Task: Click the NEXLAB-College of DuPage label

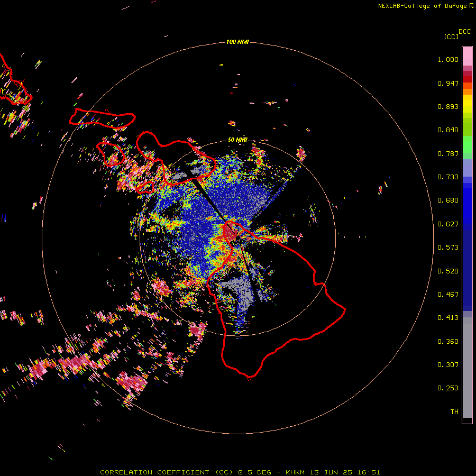Action: [x=422, y=6]
